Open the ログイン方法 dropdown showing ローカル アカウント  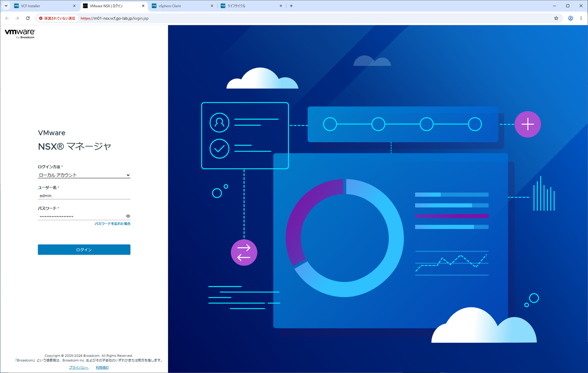coord(84,175)
